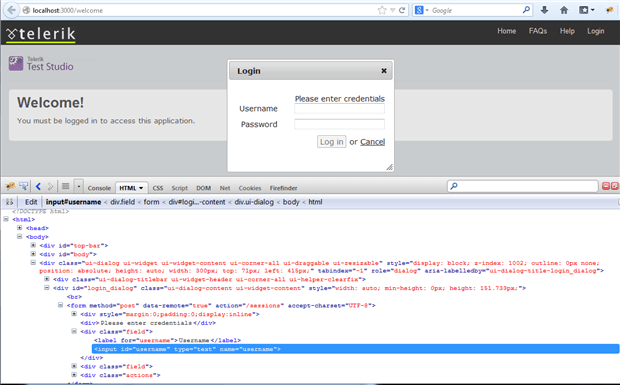The image size is (620, 385).
Task: Open the Help nav link
Action: 567,31
